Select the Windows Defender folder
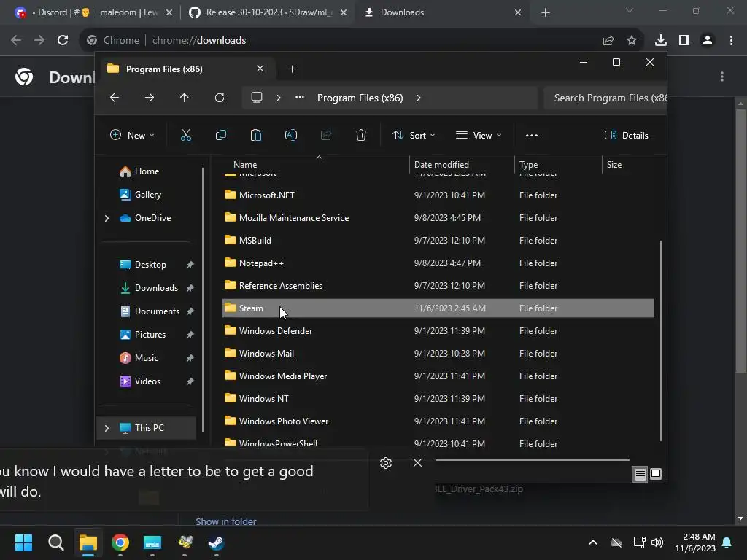Viewport: 747px width, 560px height. (438, 331)
